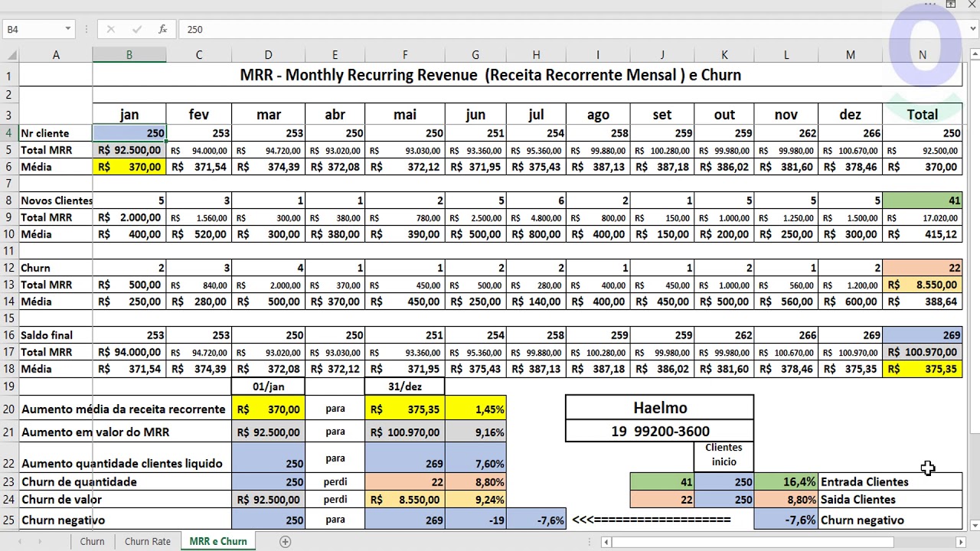Select the yellow '1,45%' percentage cell
The height and width of the screenshot is (551, 980).
[x=475, y=409]
